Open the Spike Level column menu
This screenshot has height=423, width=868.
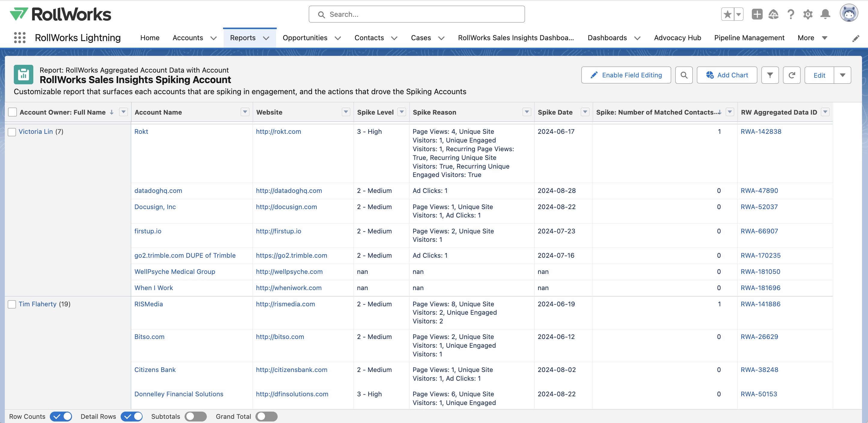(x=402, y=112)
